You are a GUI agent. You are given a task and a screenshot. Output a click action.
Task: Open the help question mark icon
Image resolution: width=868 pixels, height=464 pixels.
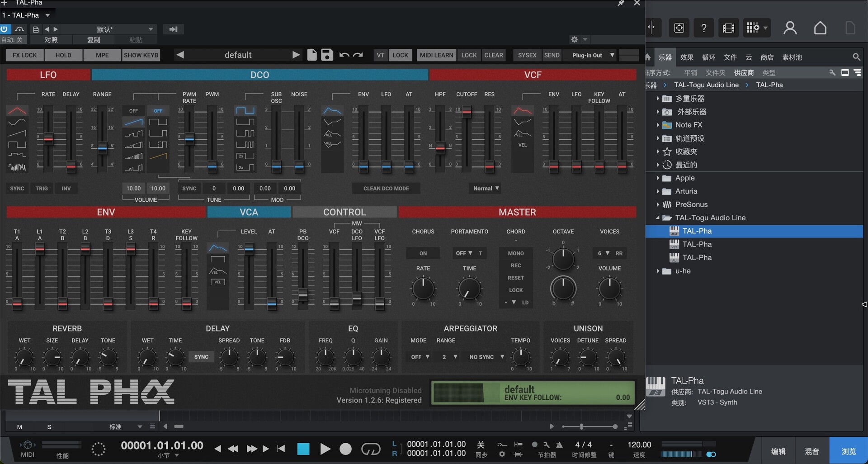(703, 28)
